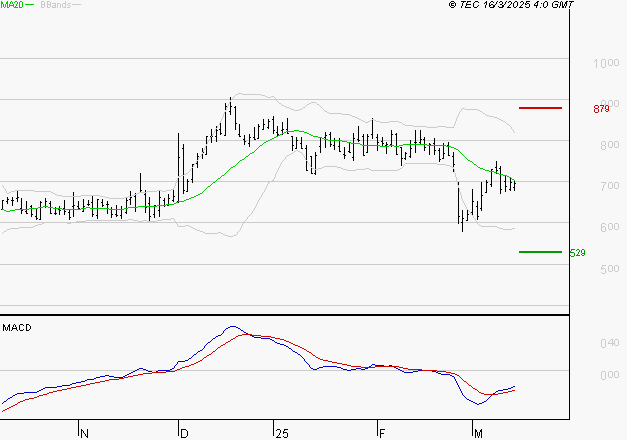Click the MACD panel label
The image size is (627, 440).
pyautogui.click(x=17, y=328)
